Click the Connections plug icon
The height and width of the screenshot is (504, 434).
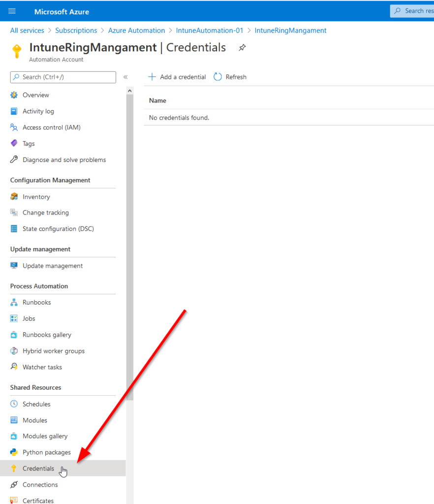point(14,484)
